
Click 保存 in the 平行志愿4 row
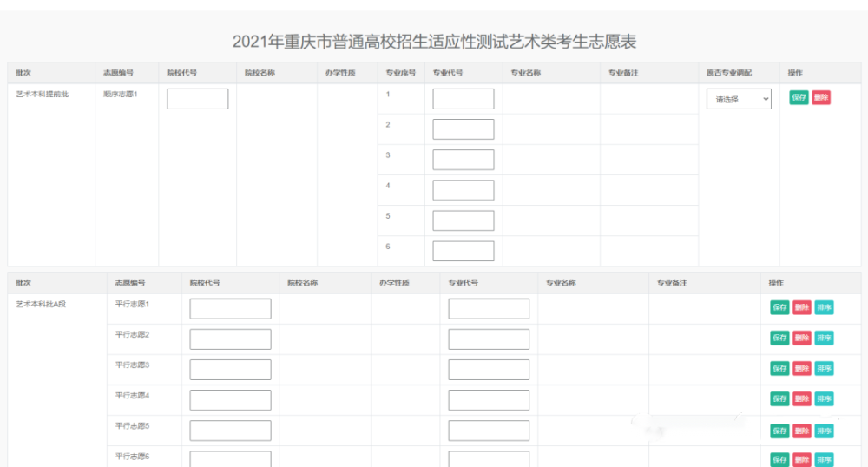click(779, 398)
